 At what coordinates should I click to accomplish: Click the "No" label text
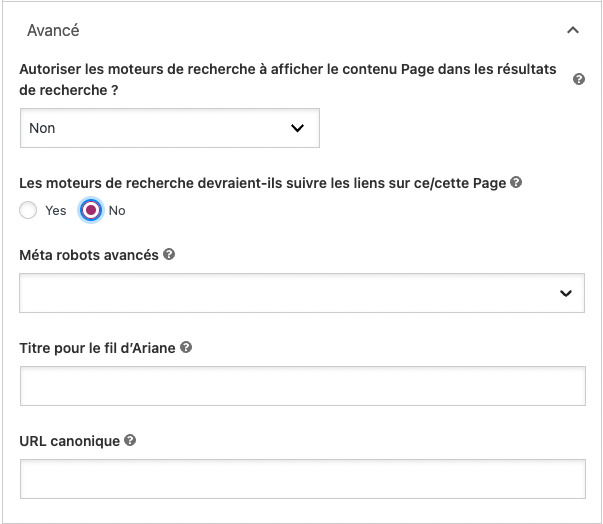117,211
